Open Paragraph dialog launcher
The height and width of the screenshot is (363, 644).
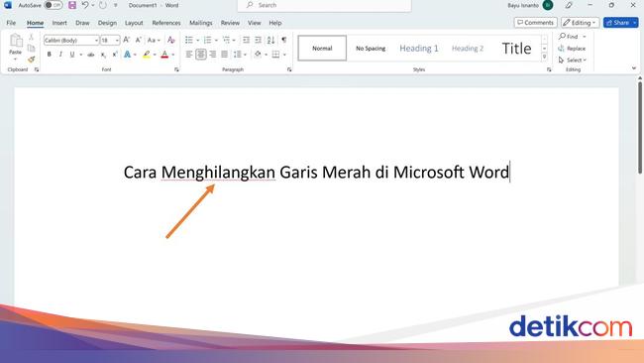click(289, 69)
